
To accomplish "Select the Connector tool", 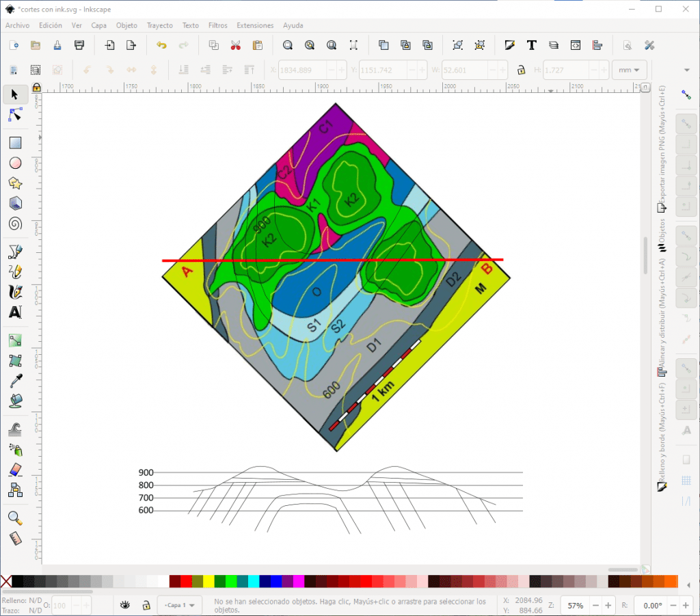I will tap(15, 490).
